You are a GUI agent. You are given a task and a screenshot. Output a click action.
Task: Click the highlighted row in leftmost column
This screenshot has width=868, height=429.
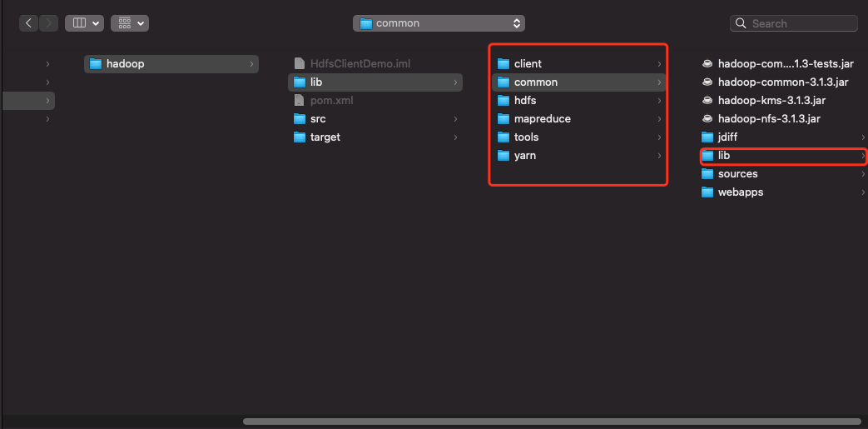pos(29,100)
